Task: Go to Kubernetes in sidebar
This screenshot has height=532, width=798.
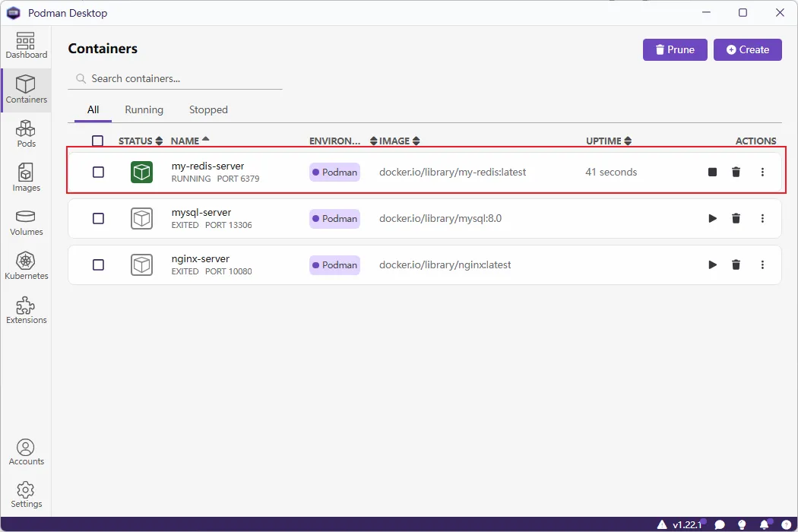Action: pos(26,266)
